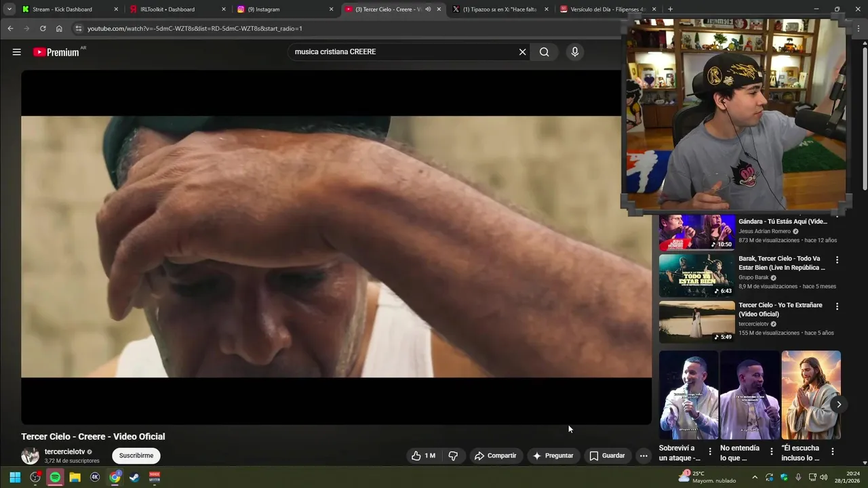Open options for Yo Te Extrañare video
The width and height of the screenshot is (868, 488).
pos(837,306)
